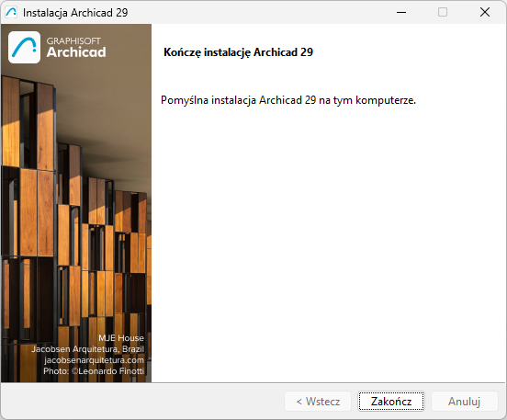This screenshot has height=420, width=507.
Task: Click the Anuluj button
Action: click(465, 402)
